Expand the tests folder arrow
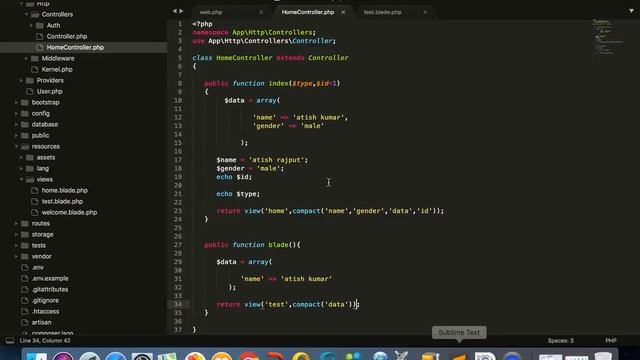This screenshot has height=360, width=640. 16,246
